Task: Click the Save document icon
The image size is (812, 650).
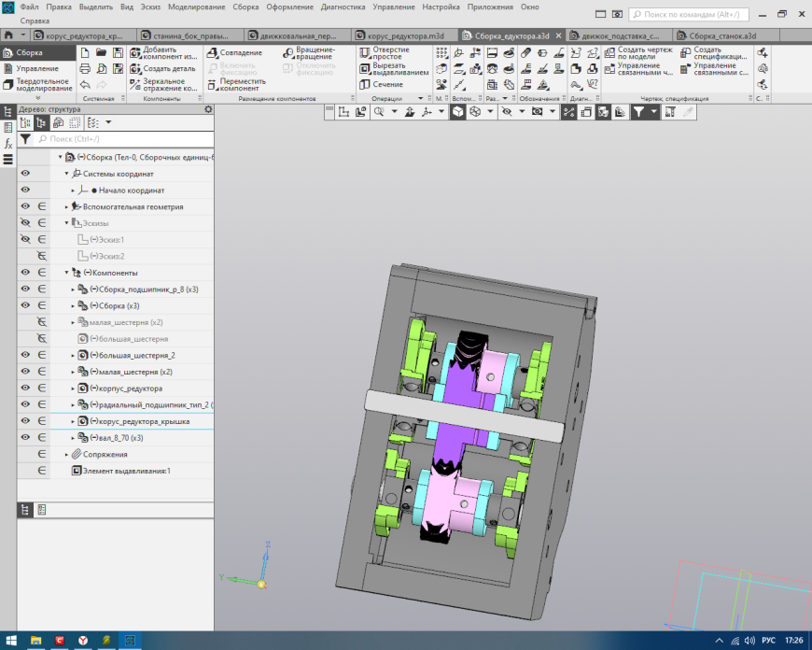Action: point(118,53)
